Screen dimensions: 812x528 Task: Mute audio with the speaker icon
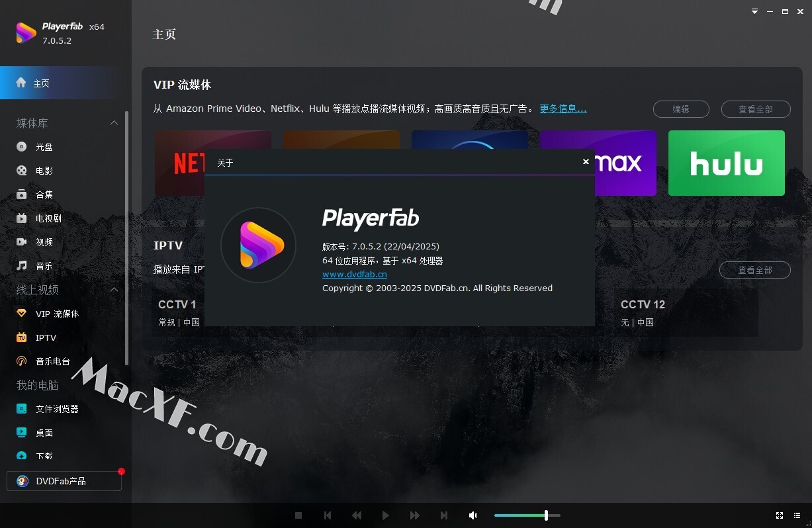point(473,515)
